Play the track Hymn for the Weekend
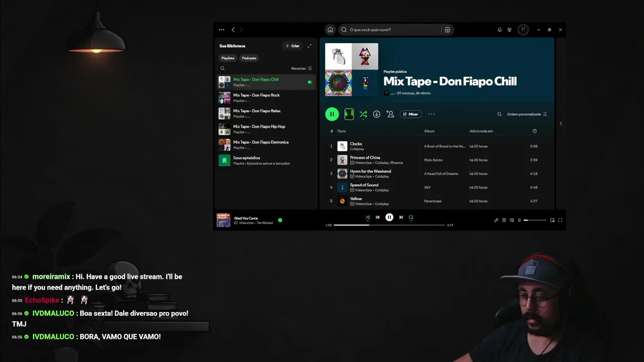 [370, 171]
